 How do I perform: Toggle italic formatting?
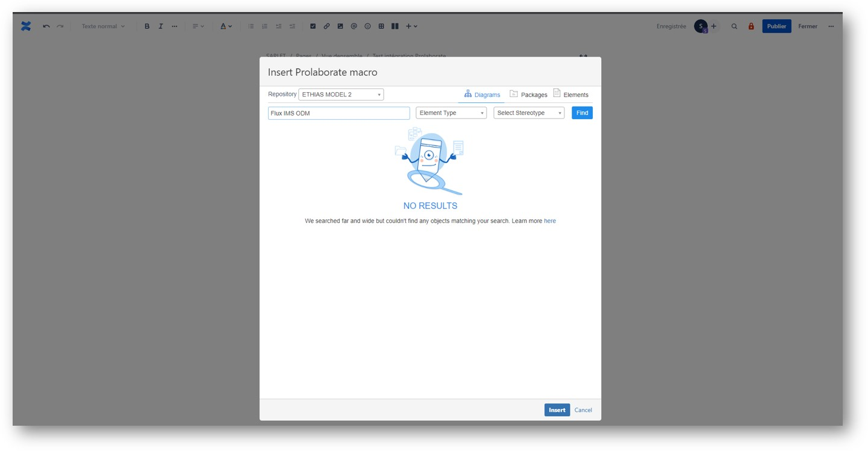pyautogui.click(x=161, y=26)
